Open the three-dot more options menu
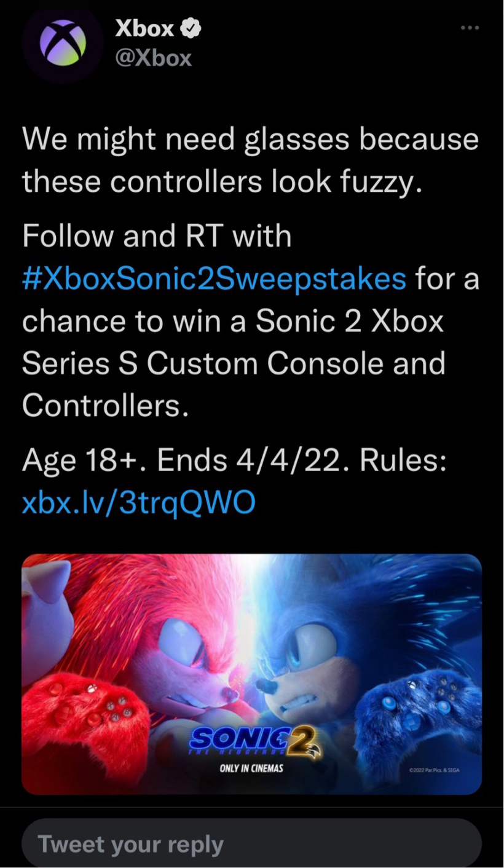 pyautogui.click(x=470, y=28)
